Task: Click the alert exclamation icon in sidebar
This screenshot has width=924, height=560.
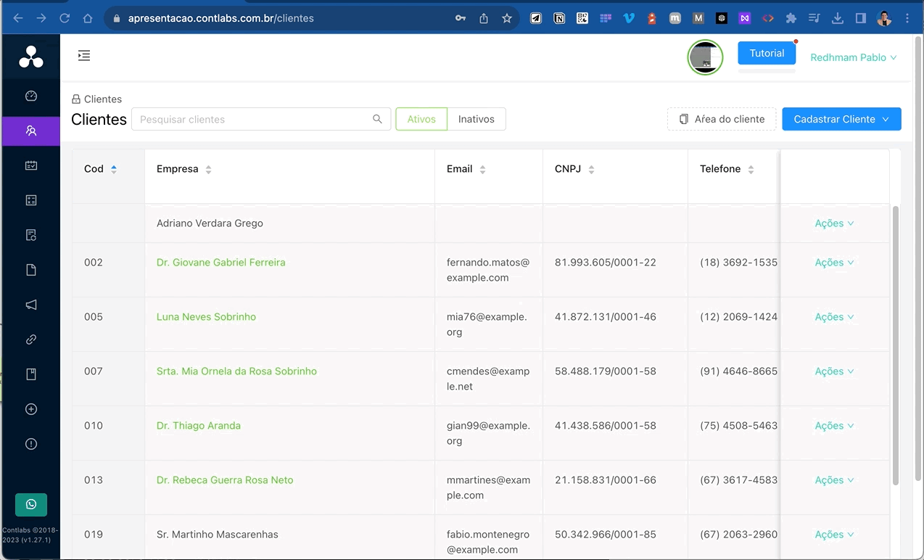Action: click(x=30, y=444)
